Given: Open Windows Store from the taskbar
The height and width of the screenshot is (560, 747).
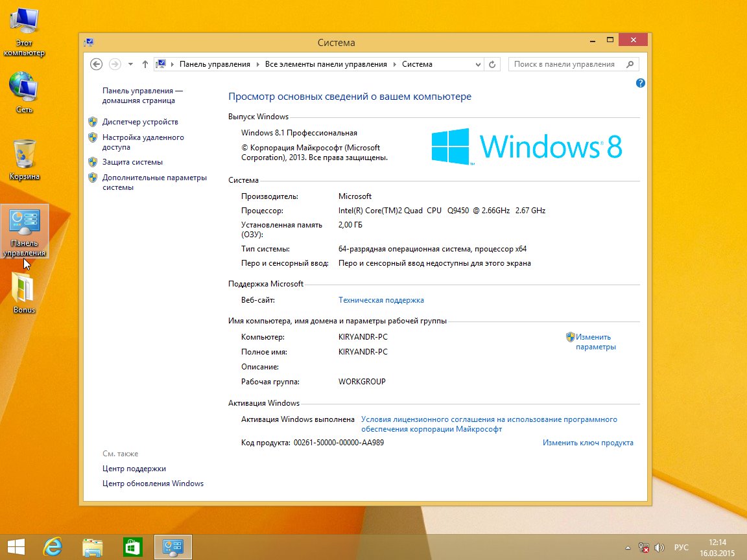Looking at the screenshot, I should click(x=132, y=547).
